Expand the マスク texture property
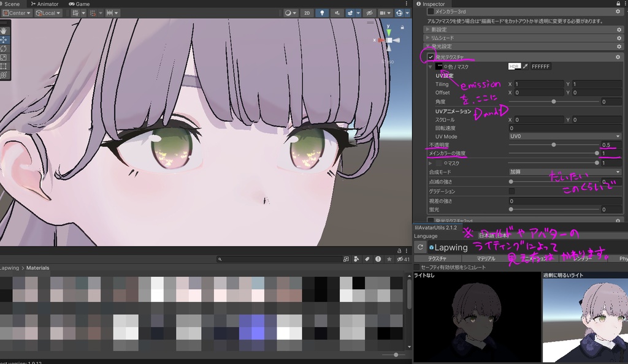 (x=430, y=163)
